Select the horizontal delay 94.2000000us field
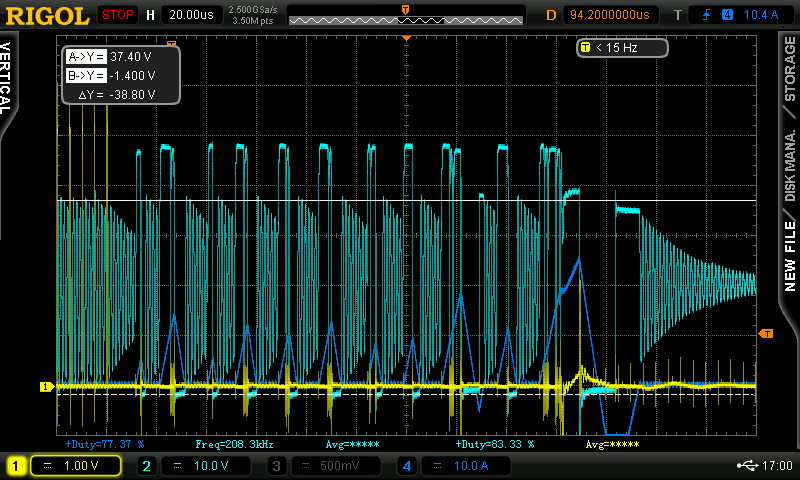 (610, 15)
